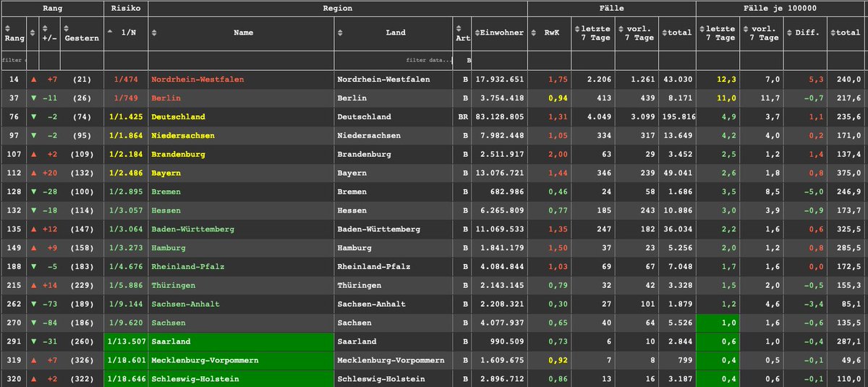Click Einwohner value 83.128.805
868x387 pixels.
(x=499, y=116)
